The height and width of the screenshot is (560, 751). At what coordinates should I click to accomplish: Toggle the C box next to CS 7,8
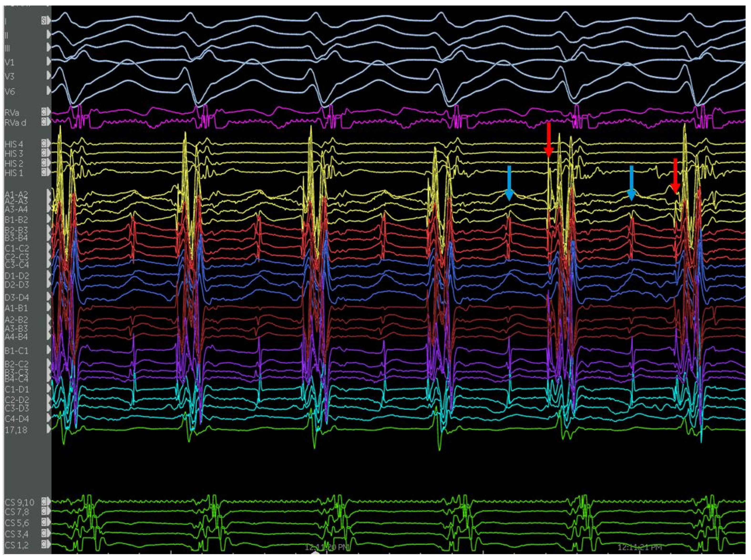coord(44,511)
